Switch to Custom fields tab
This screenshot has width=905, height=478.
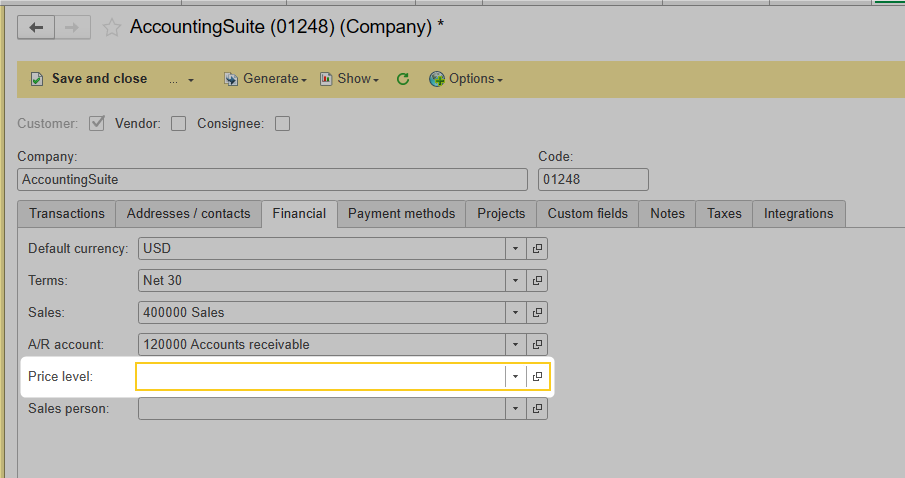click(588, 214)
